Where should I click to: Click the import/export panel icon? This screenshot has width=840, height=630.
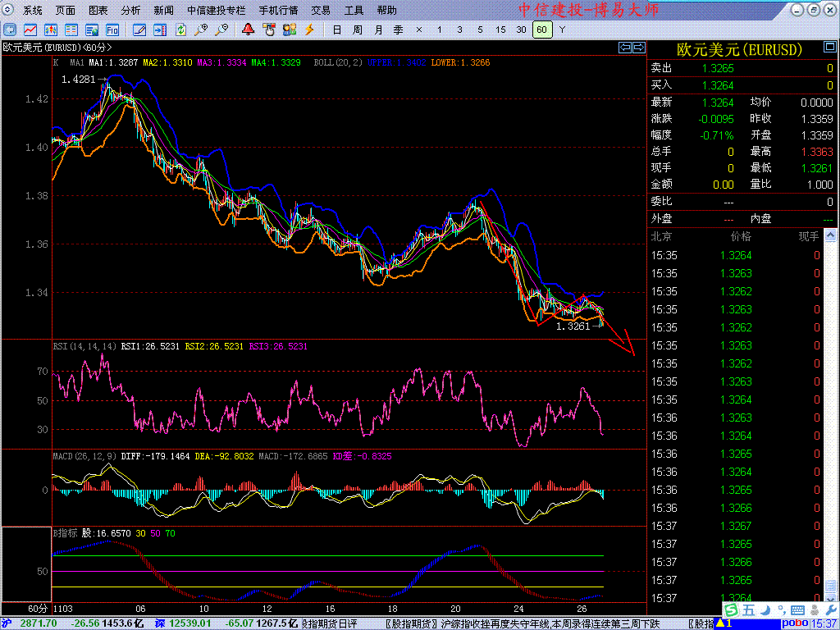click(160, 30)
